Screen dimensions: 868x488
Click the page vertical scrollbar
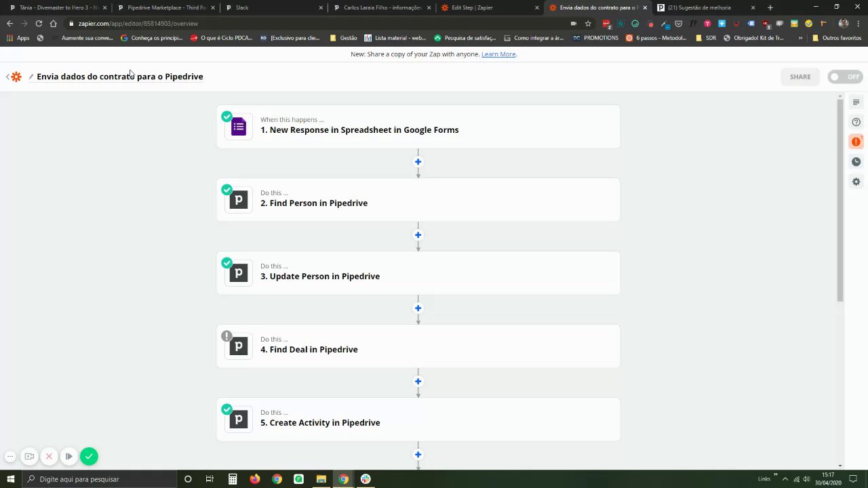tap(840, 200)
